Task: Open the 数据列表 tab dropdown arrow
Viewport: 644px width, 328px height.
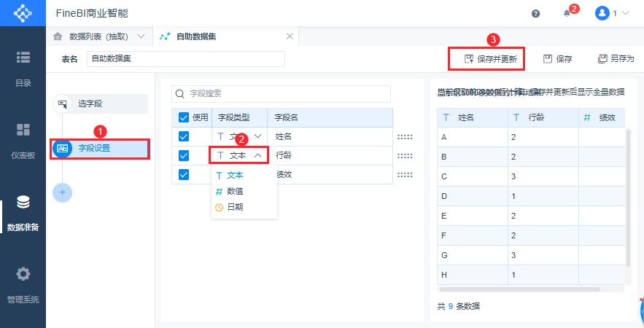Action: click(x=140, y=36)
